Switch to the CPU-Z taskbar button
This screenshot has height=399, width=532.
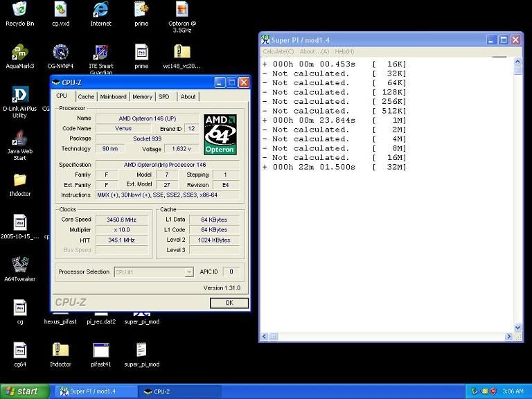[x=180, y=391]
